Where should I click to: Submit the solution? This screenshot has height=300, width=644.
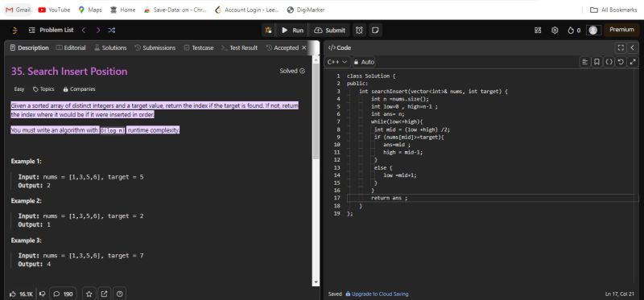pyautogui.click(x=329, y=31)
